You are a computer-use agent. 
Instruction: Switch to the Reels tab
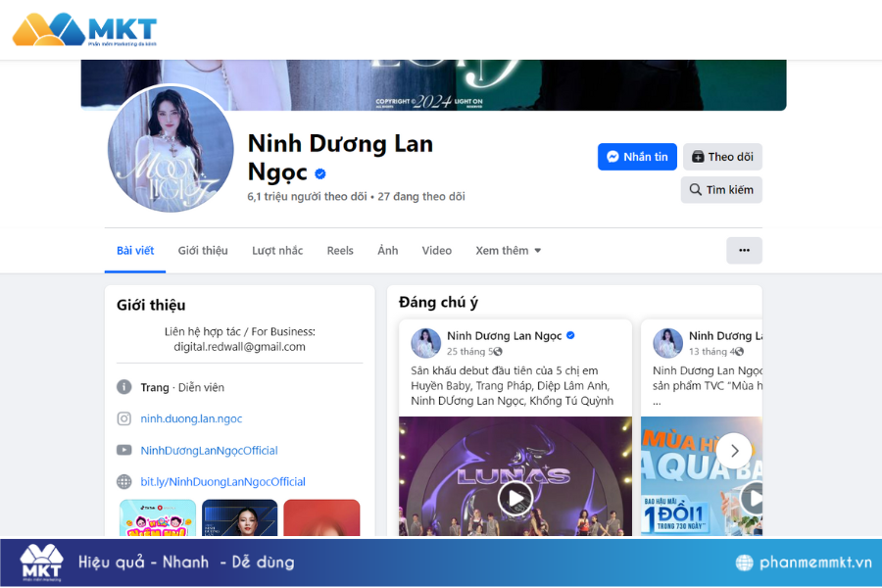(340, 251)
